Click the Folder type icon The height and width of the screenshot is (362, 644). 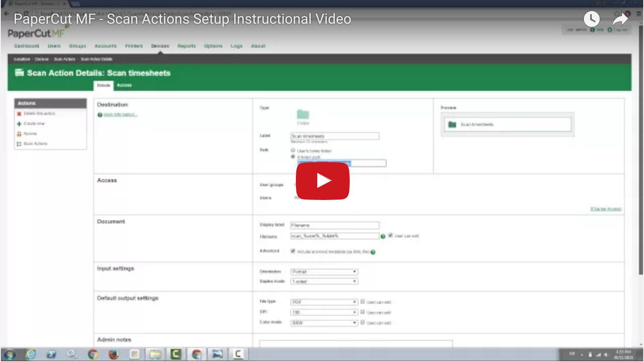[x=303, y=115]
